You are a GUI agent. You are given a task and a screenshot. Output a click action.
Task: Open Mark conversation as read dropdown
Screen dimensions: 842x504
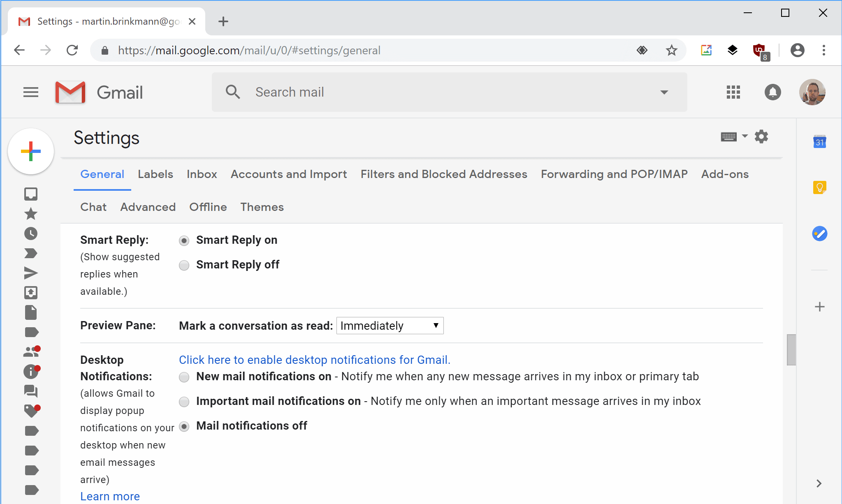point(390,326)
